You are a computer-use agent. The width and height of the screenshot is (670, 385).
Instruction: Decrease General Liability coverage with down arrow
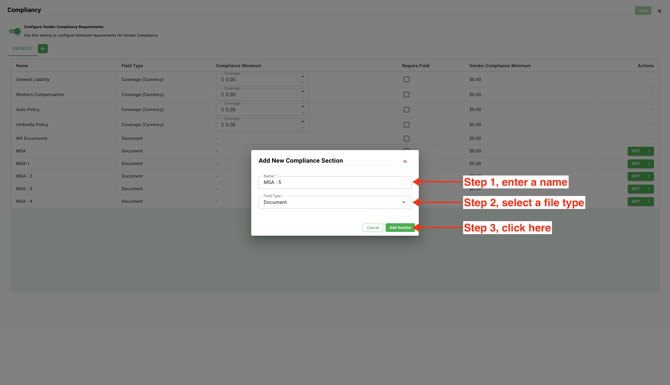click(x=303, y=82)
